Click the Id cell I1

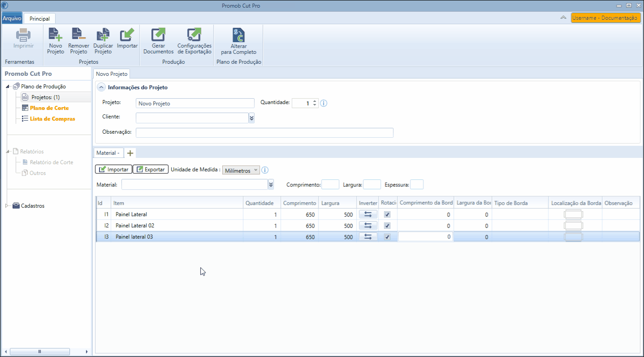[x=104, y=214]
